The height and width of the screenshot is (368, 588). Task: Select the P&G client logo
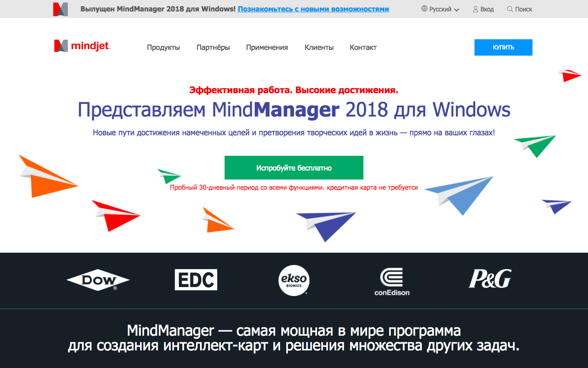tap(490, 279)
